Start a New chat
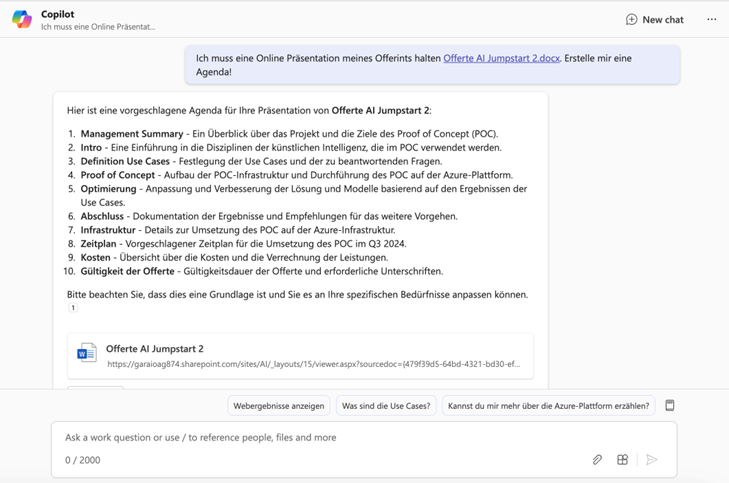The width and height of the screenshot is (729, 483). 655,20
